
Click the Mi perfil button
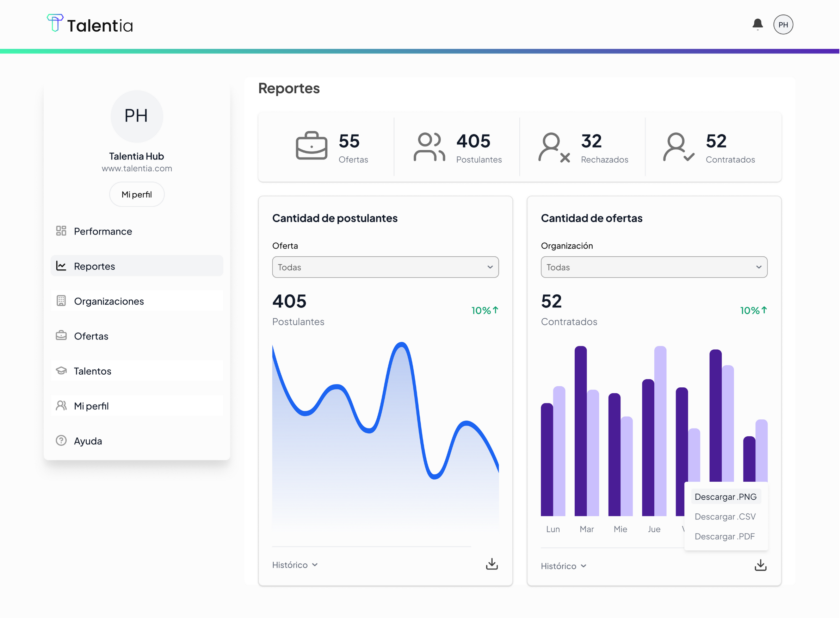point(137,194)
